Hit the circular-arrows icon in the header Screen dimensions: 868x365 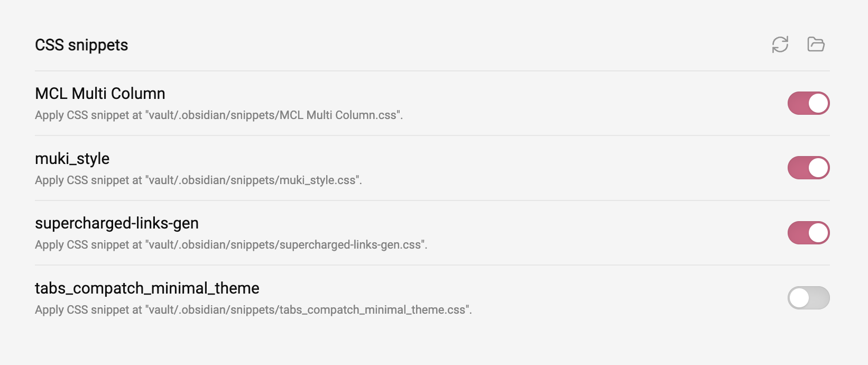[780, 44]
